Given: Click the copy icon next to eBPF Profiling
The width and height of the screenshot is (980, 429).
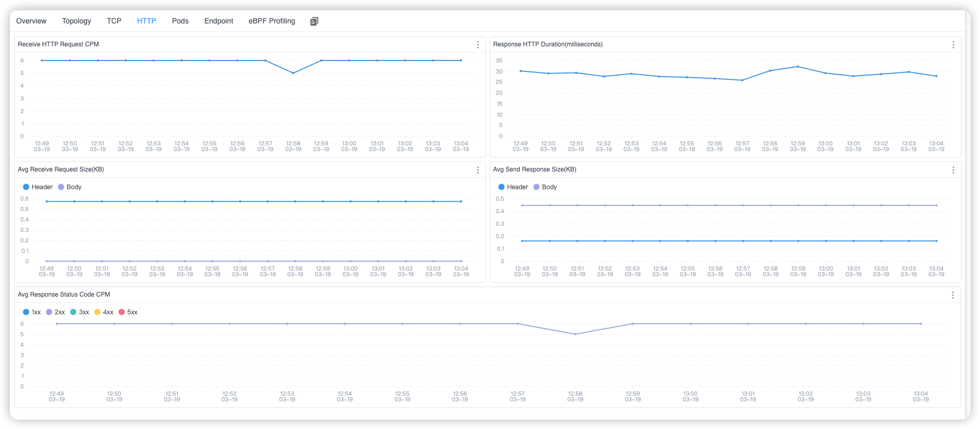Looking at the screenshot, I should [x=314, y=21].
